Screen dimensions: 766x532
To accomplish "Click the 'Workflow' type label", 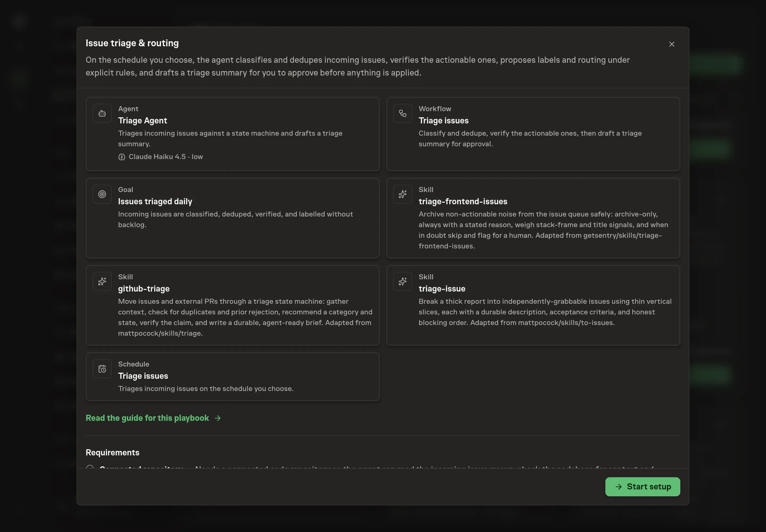I will [435, 109].
